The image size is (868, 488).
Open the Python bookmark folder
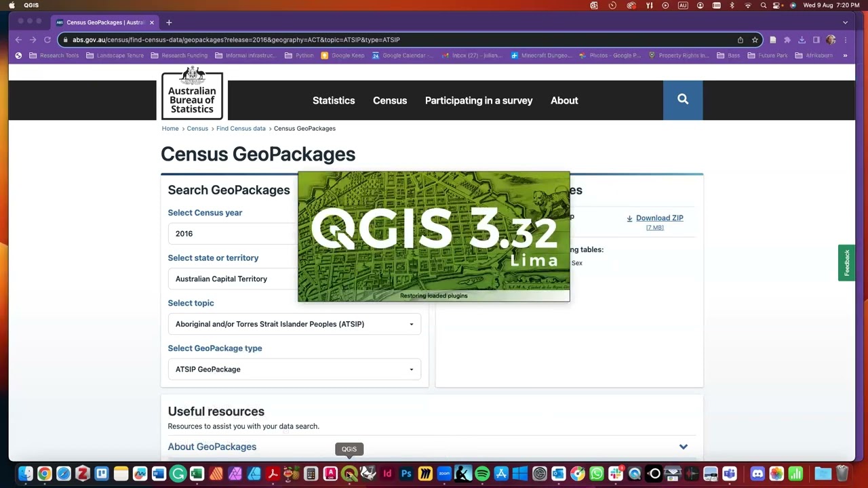299,56
